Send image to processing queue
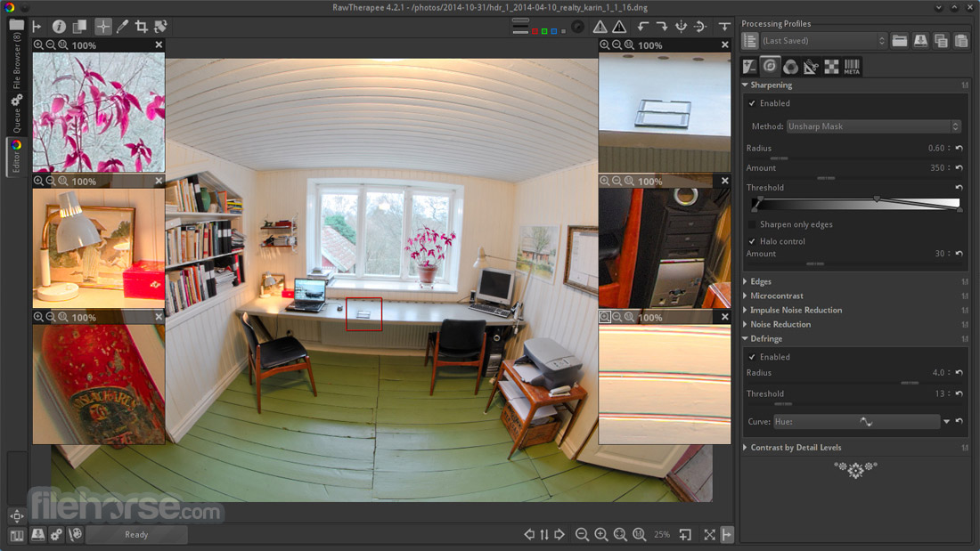980x551 pixels. tap(56, 535)
